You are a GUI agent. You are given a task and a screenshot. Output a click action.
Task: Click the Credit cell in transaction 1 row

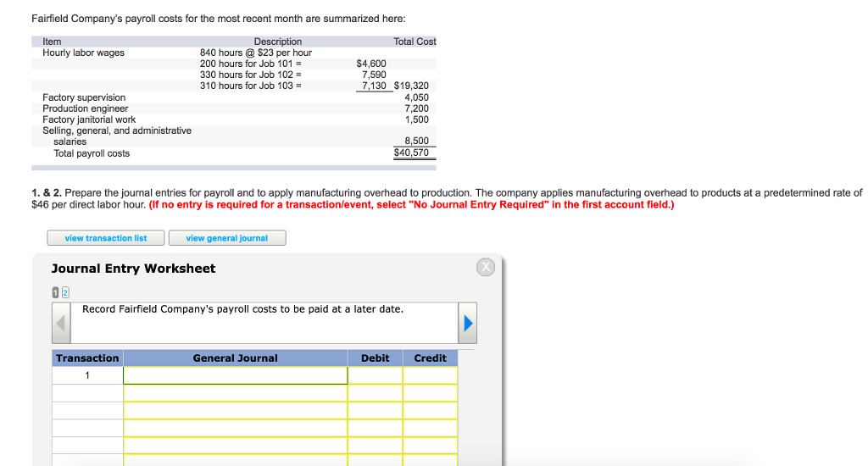point(430,375)
